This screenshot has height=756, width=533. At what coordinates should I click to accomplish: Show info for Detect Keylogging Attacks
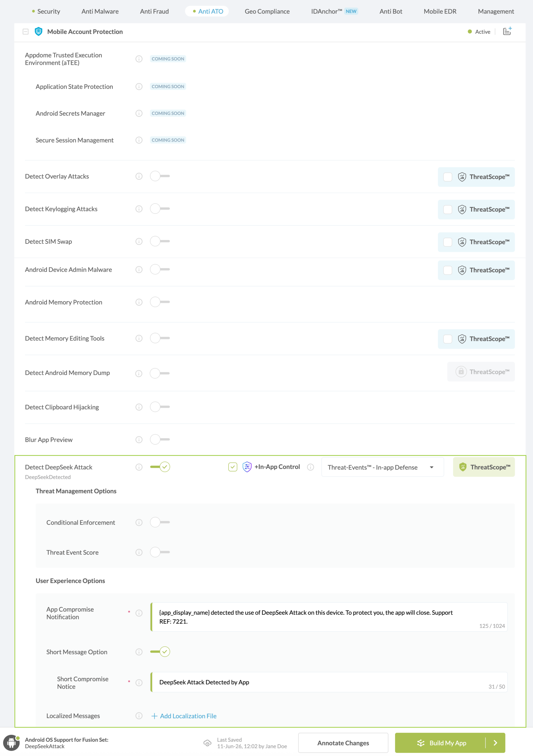[139, 209]
